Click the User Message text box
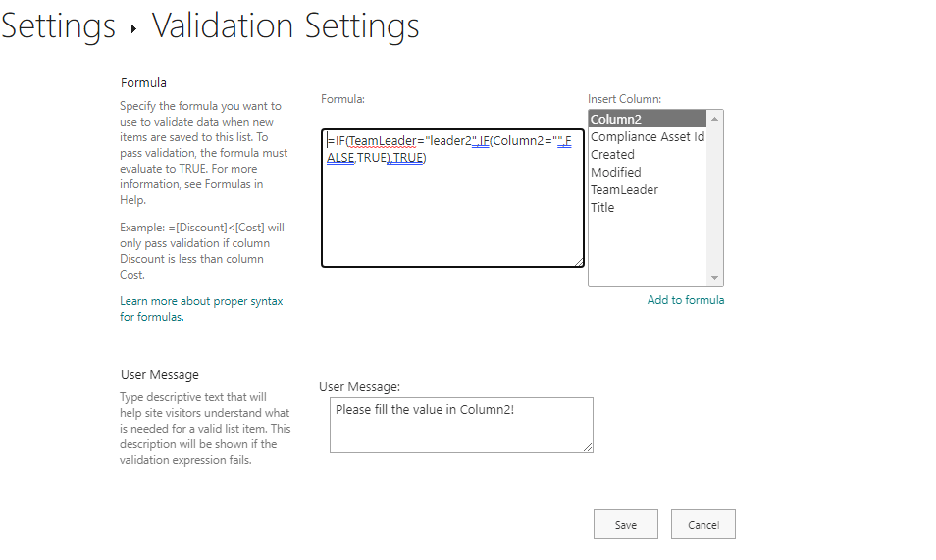The width and height of the screenshot is (936, 560). [x=461, y=425]
